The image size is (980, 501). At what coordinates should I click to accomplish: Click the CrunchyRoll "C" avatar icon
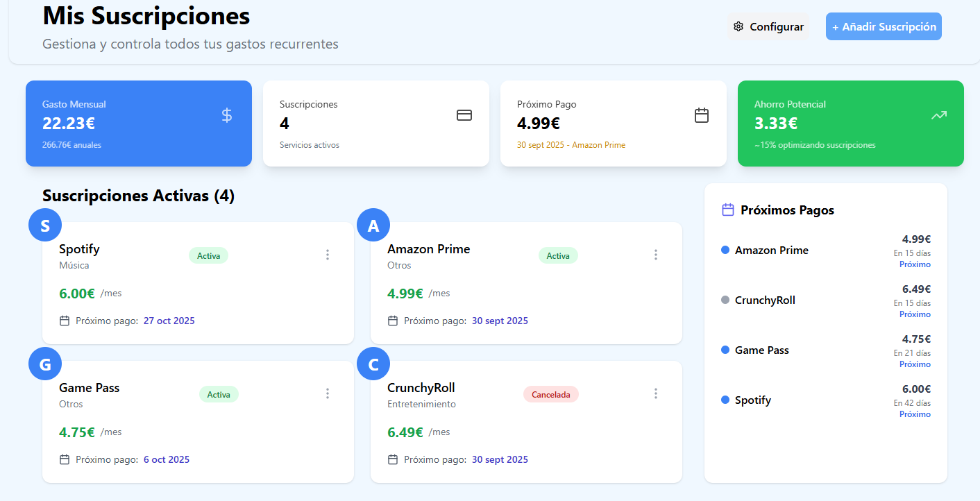pyautogui.click(x=373, y=364)
